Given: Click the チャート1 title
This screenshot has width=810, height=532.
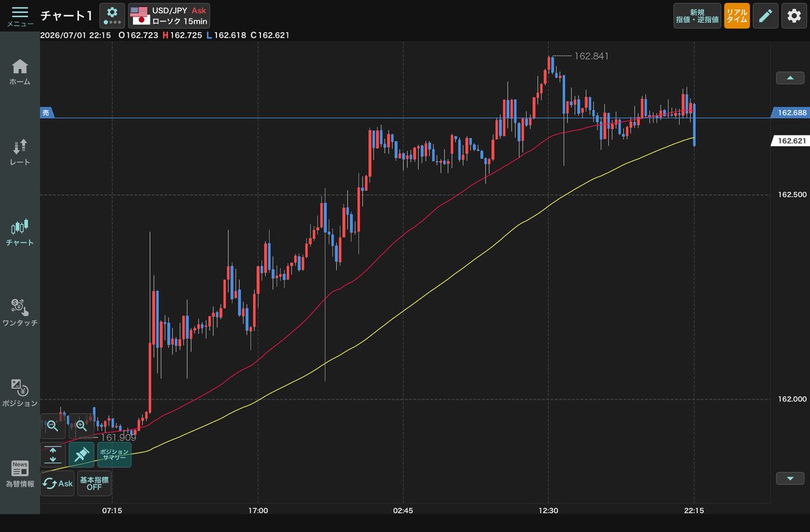Looking at the screenshot, I should (66, 16).
